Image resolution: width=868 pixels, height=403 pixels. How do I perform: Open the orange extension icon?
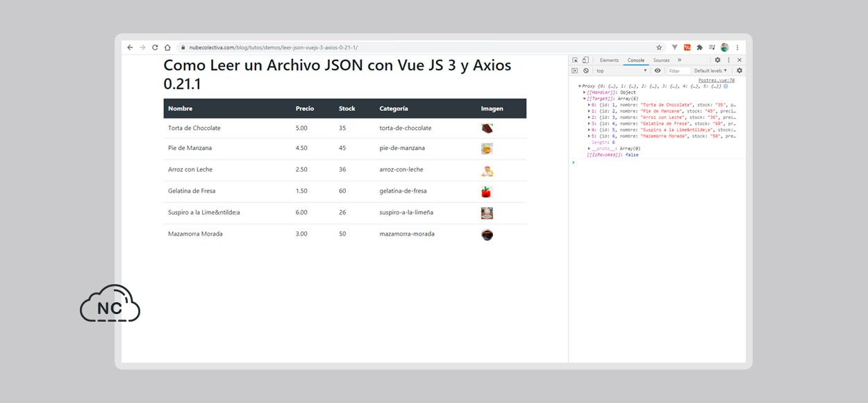(687, 47)
